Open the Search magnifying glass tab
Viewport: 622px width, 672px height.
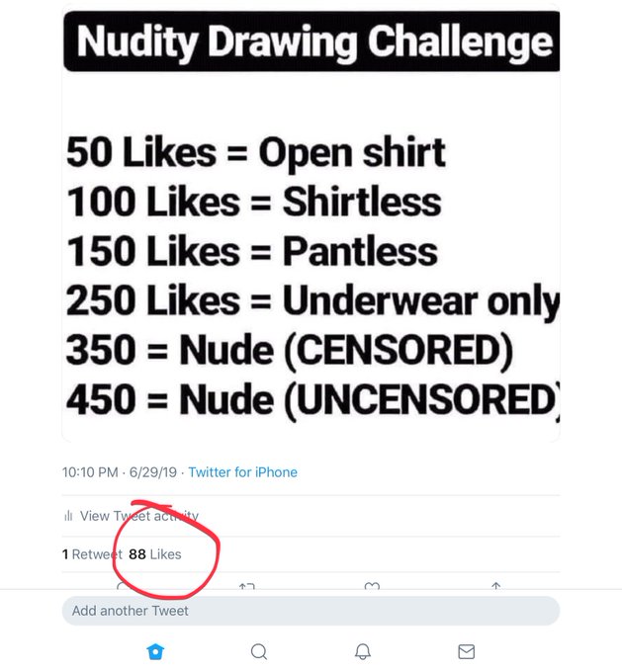[x=259, y=651]
